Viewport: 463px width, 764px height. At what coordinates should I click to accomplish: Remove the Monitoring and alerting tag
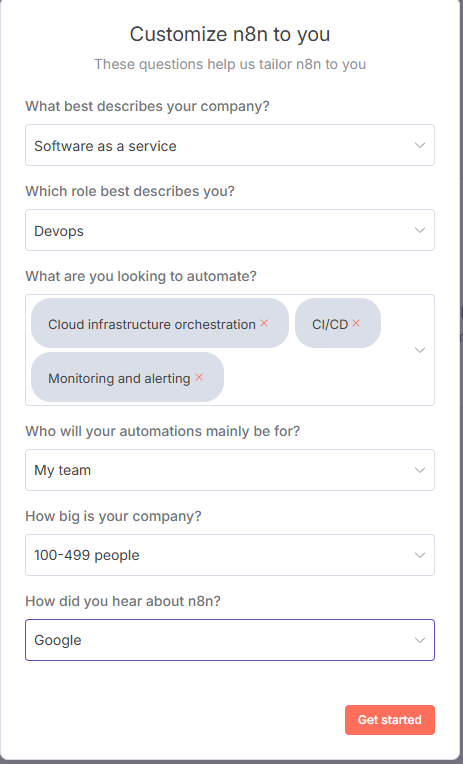point(199,377)
